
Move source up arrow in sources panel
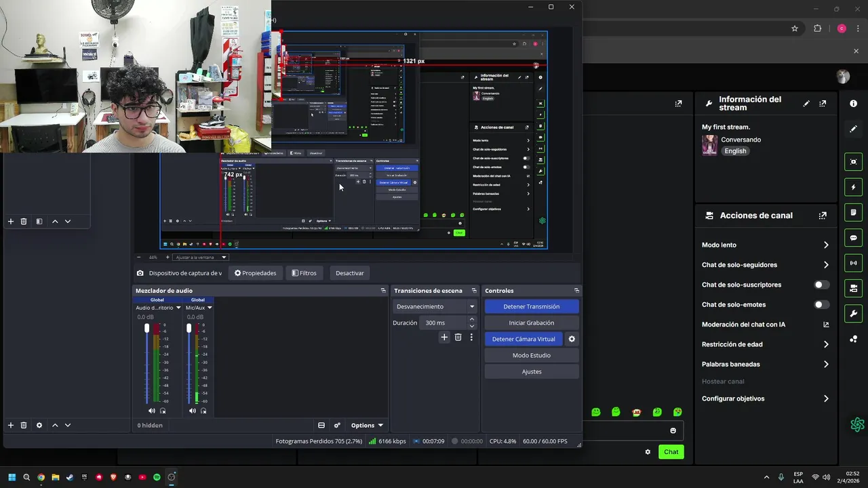tap(55, 425)
